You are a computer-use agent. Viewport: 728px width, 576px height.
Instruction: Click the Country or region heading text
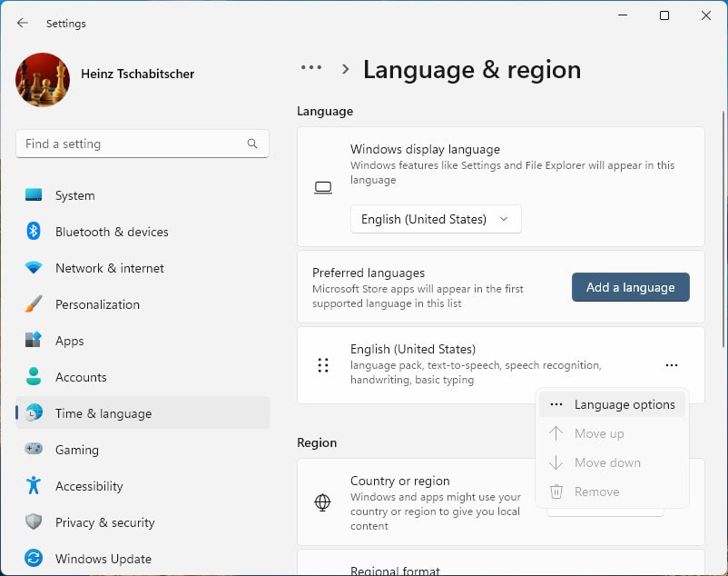pos(399,481)
